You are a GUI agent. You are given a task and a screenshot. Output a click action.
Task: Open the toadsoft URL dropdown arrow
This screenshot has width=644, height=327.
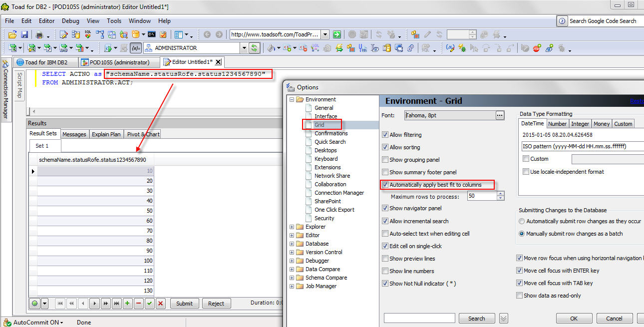pyautogui.click(x=325, y=34)
